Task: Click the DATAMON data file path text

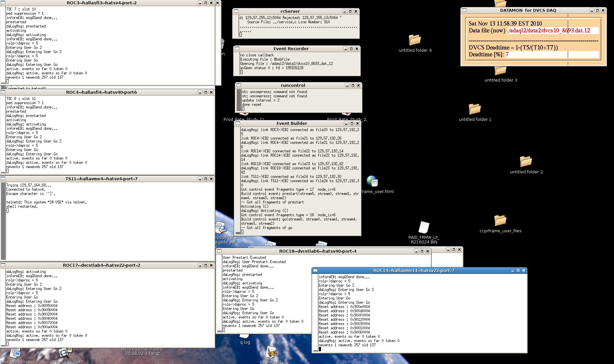Action: coord(549,30)
